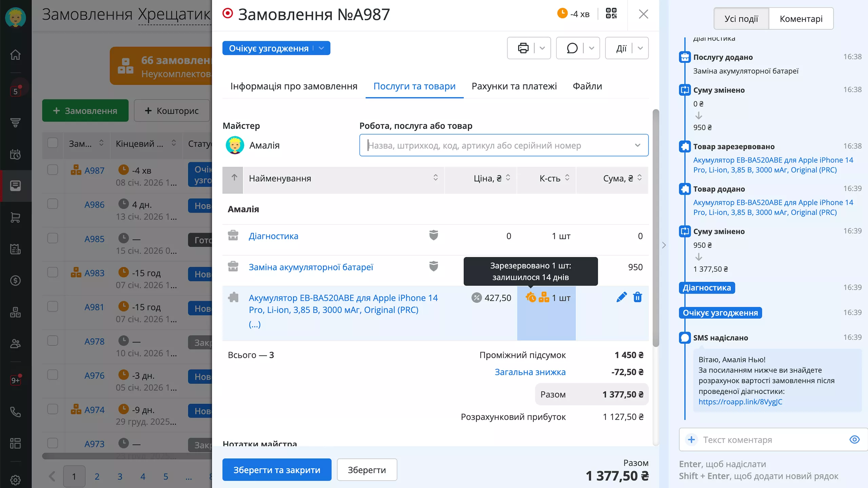Image resolution: width=868 pixels, height=488 pixels.
Task: Switch to the 'Рахунки та платежі' tab
Action: click(x=514, y=86)
